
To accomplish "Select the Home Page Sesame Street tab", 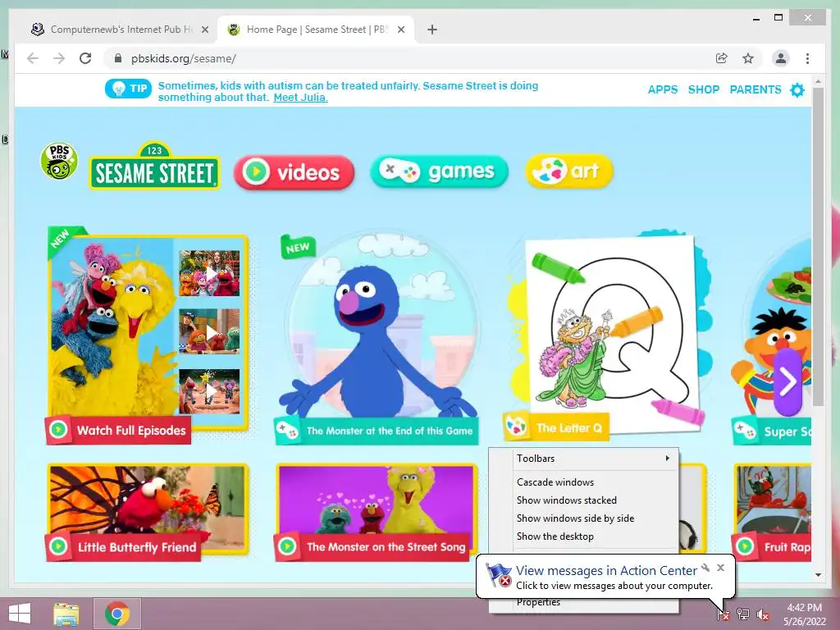I will click(x=316, y=30).
